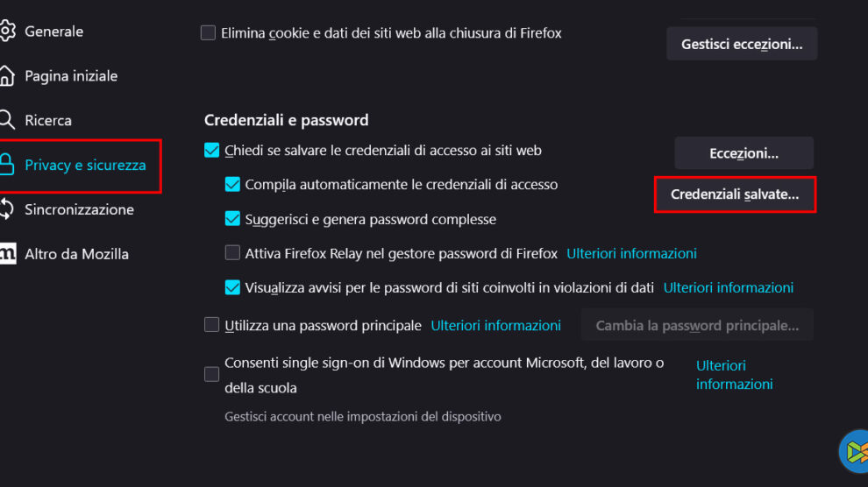Image resolution: width=868 pixels, height=487 pixels.
Task: Uncheck Chiedi se salvare le credenziali
Action: tap(211, 151)
